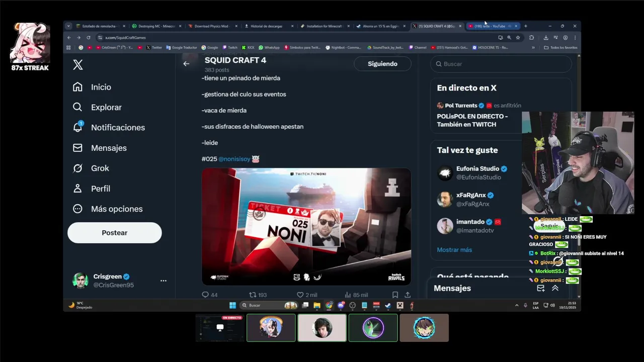Open Discord from the taskbar
Image resolution: width=644 pixels, height=362 pixels.
[341, 305]
